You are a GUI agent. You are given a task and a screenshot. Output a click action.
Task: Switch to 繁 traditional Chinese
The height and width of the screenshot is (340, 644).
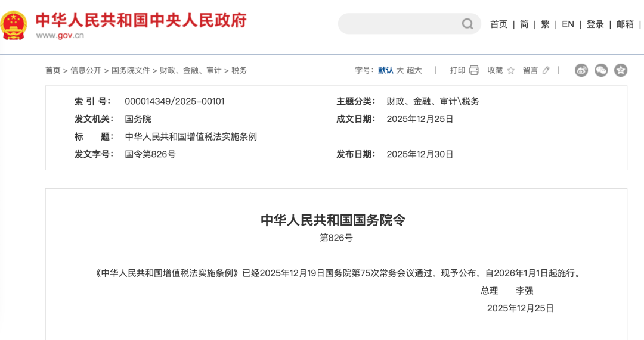(545, 24)
